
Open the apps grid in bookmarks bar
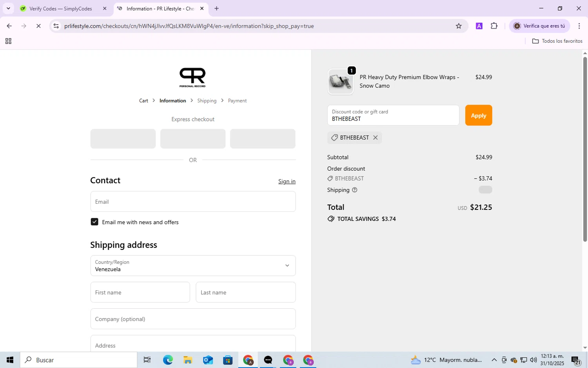(x=8, y=41)
